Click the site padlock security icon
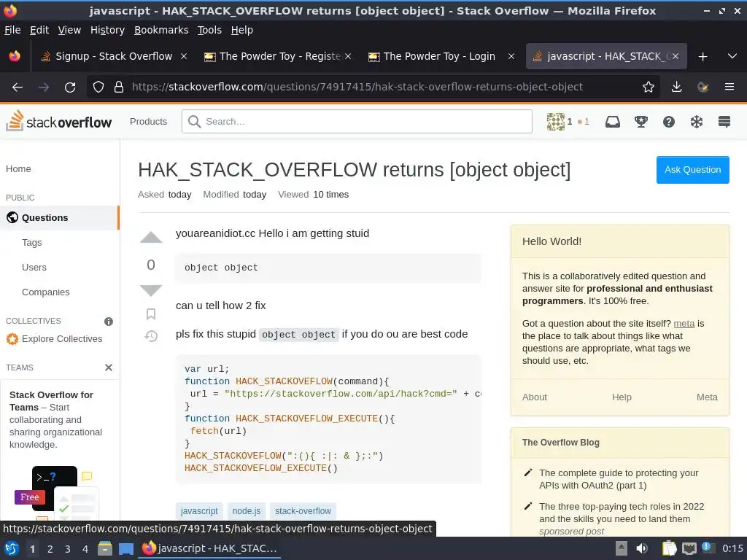 pyautogui.click(x=119, y=87)
